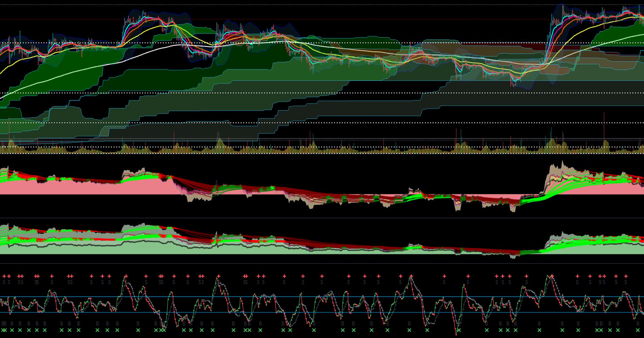This screenshot has height=338, width=644.
Task: Click the rightmost red plus sell marker
Action: pyautogui.click(x=626, y=276)
